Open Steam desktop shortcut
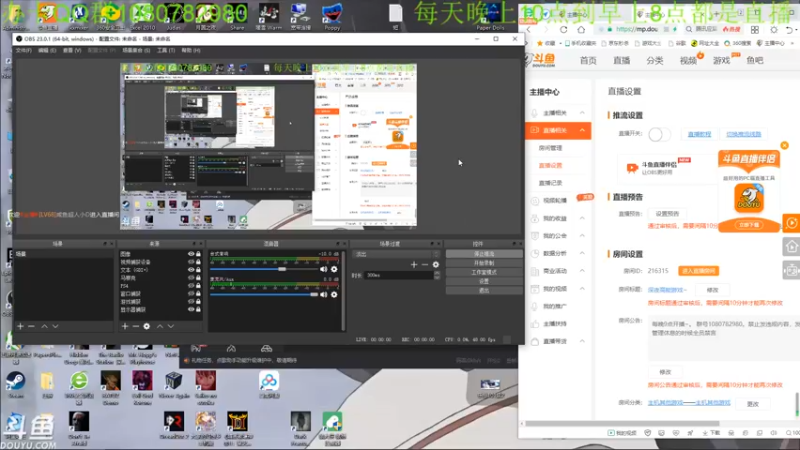Image resolution: width=800 pixels, height=450 pixels. tap(16, 386)
